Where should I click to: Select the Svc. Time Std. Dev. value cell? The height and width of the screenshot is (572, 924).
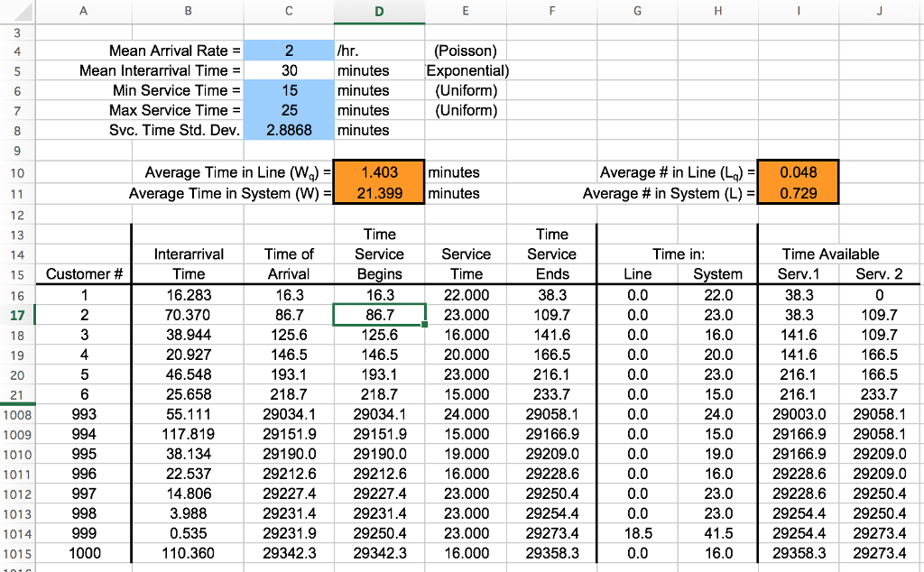289,130
